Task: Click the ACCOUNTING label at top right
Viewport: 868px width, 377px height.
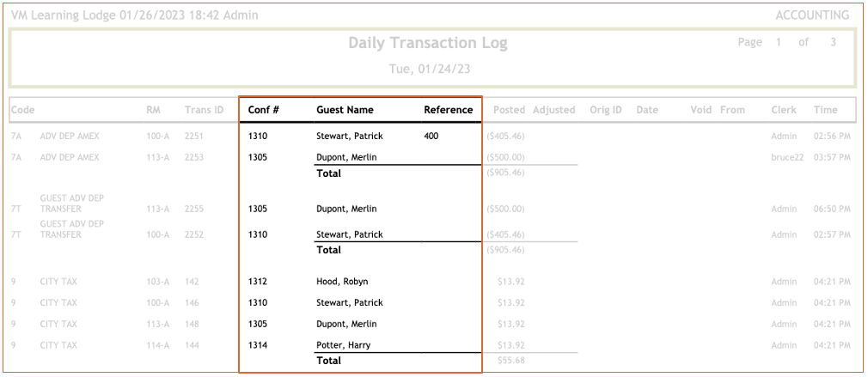Action: [811, 15]
